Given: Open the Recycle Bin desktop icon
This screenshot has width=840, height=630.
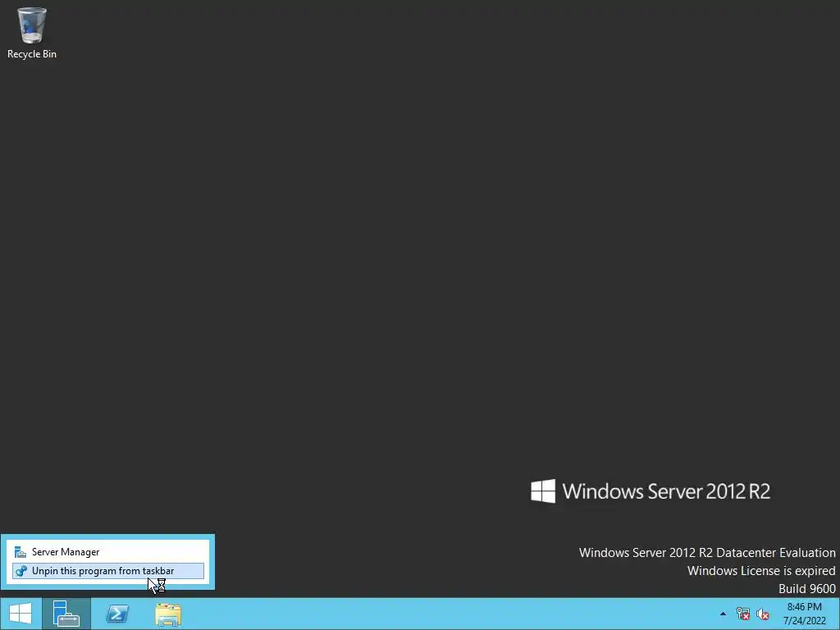Looking at the screenshot, I should coord(32,33).
